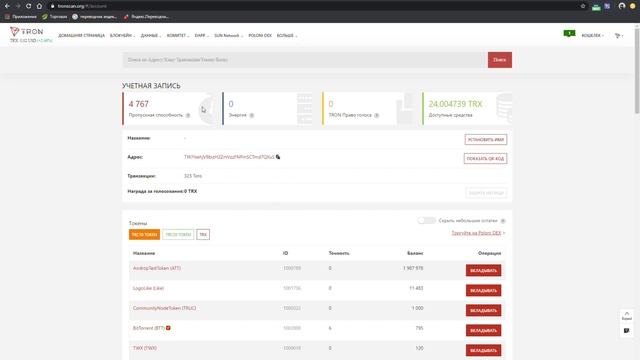The image size is (640, 360).
Task: Expand the SUN Network menu
Action: click(x=229, y=36)
